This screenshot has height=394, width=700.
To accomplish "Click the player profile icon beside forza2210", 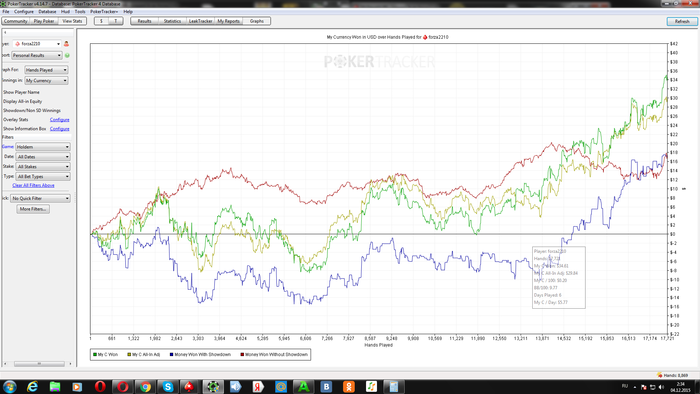I will point(67,44).
